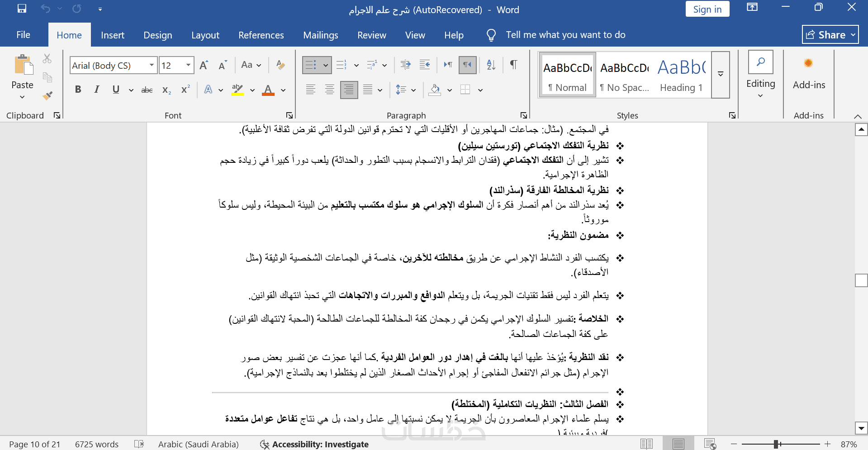
Task: Open the Accessibility checker from status bar
Action: coord(314,445)
